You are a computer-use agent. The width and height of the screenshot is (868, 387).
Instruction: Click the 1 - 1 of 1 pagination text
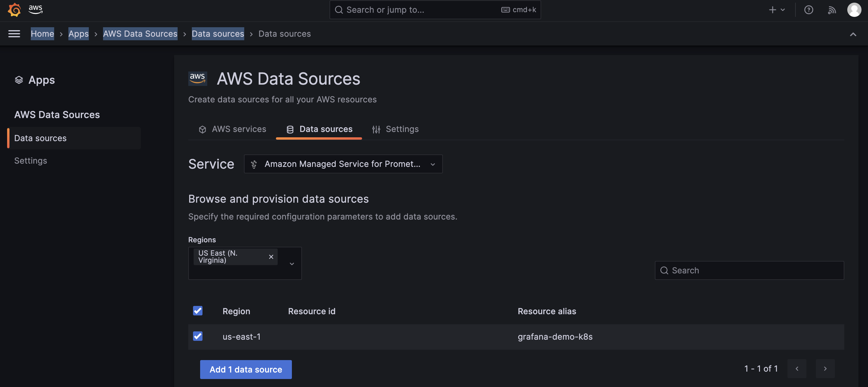761,368
